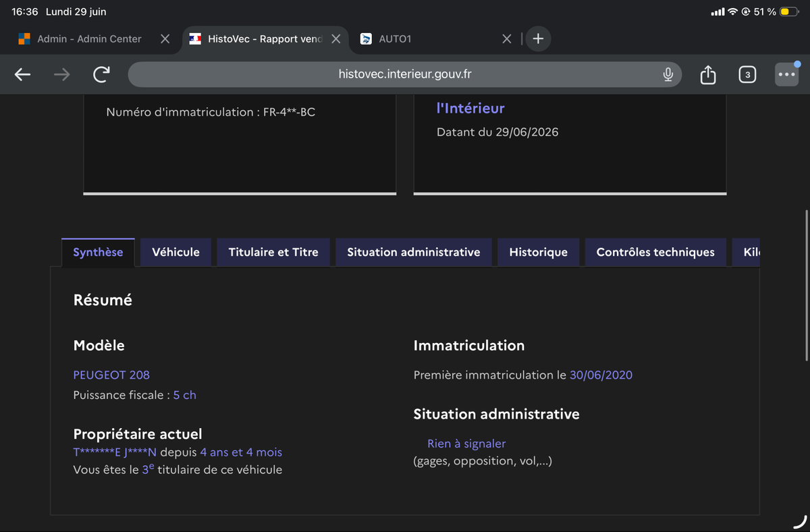Open the browser three-dots menu

click(x=786, y=74)
